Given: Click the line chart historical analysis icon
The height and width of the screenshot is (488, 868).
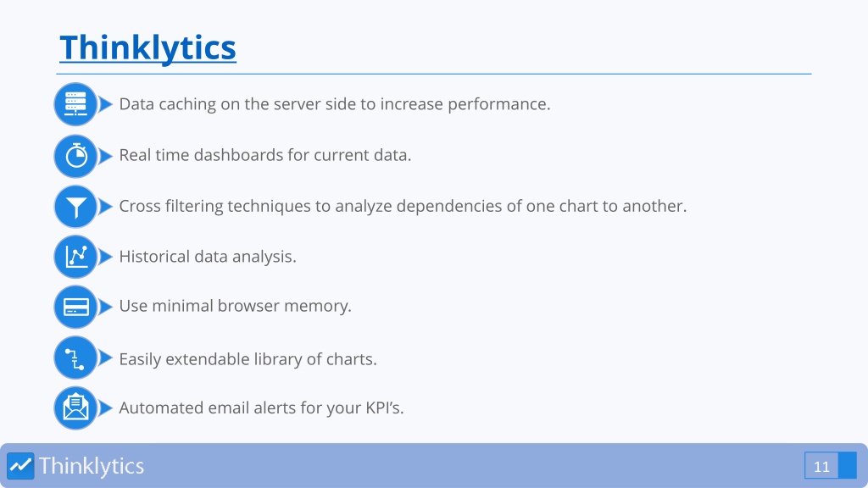Looking at the screenshot, I should click(x=75, y=257).
